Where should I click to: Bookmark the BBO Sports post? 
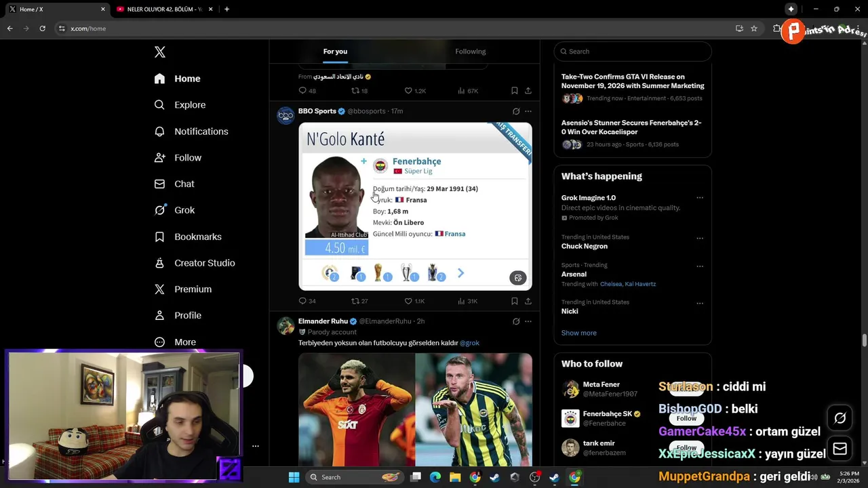514,301
